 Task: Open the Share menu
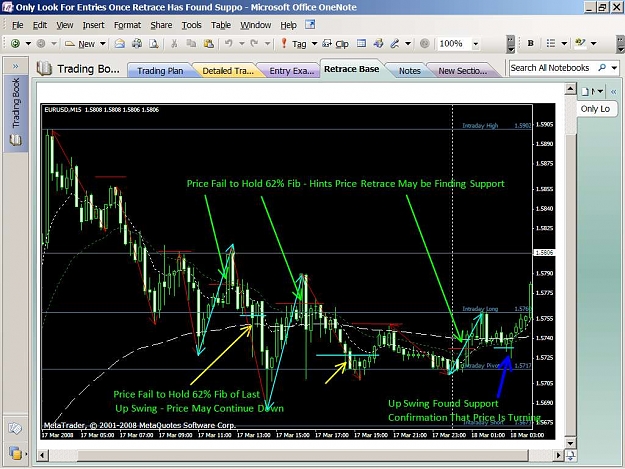coord(161,25)
